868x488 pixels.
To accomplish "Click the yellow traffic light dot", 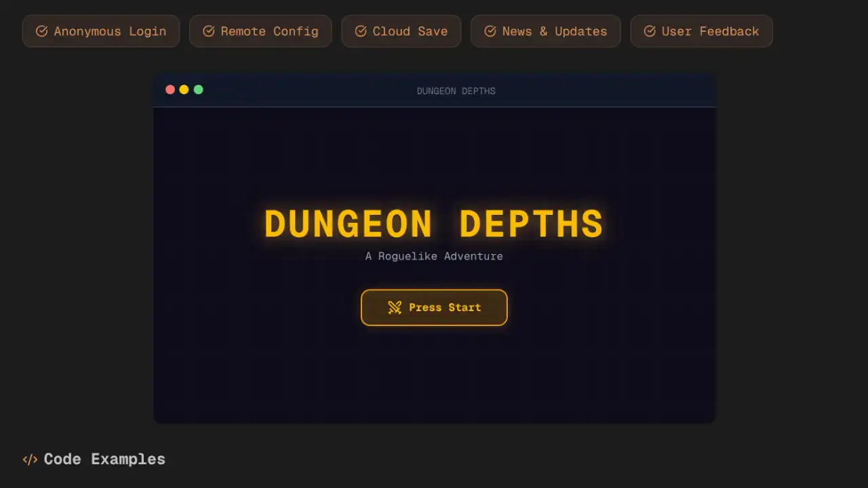I will coord(184,89).
